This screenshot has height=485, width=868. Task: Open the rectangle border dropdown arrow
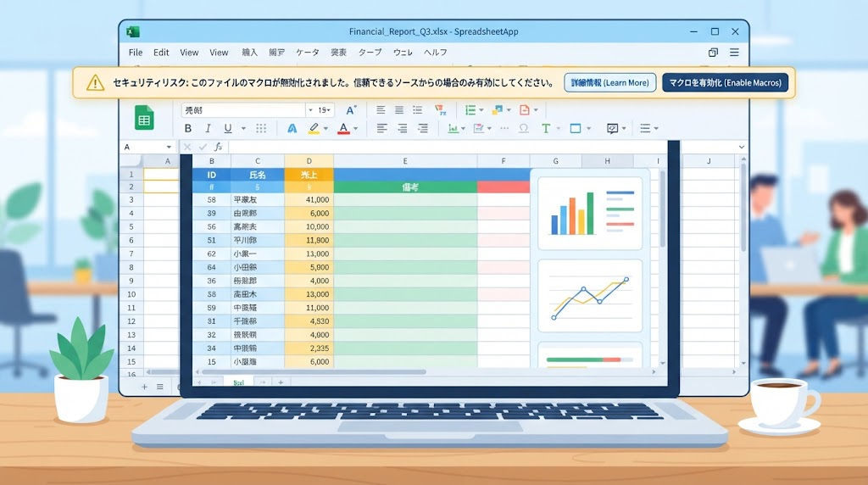coord(588,128)
